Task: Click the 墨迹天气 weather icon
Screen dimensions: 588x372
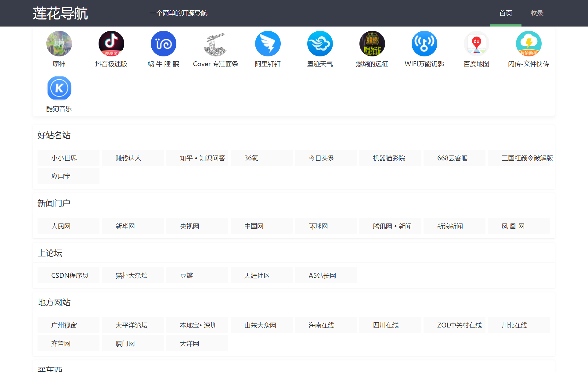Action: (x=320, y=44)
